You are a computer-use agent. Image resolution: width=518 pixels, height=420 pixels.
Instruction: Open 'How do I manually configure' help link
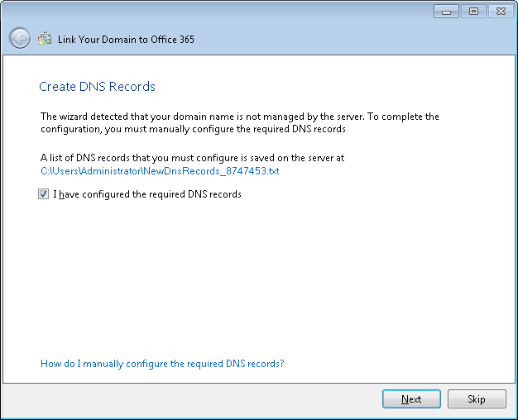[162, 364]
